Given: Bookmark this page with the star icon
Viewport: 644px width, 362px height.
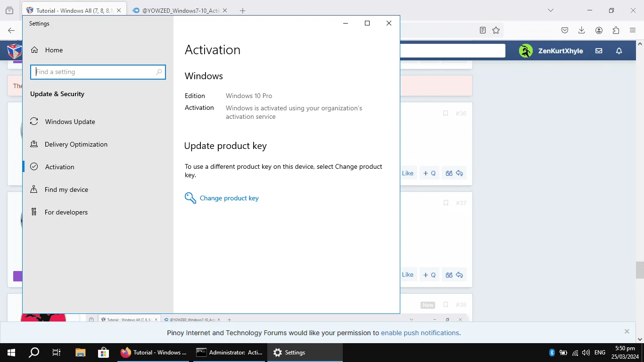Looking at the screenshot, I should [x=496, y=30].
